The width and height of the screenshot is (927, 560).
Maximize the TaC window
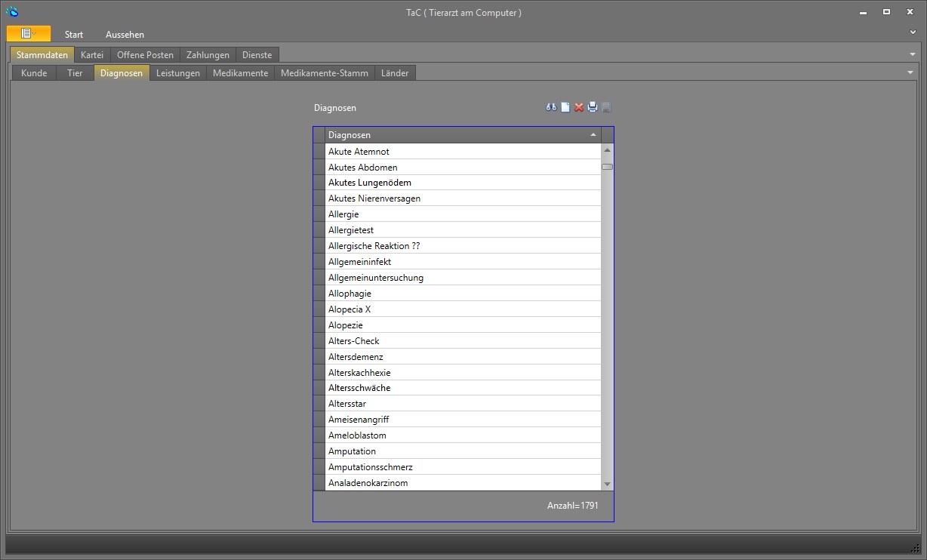point(886,11)
